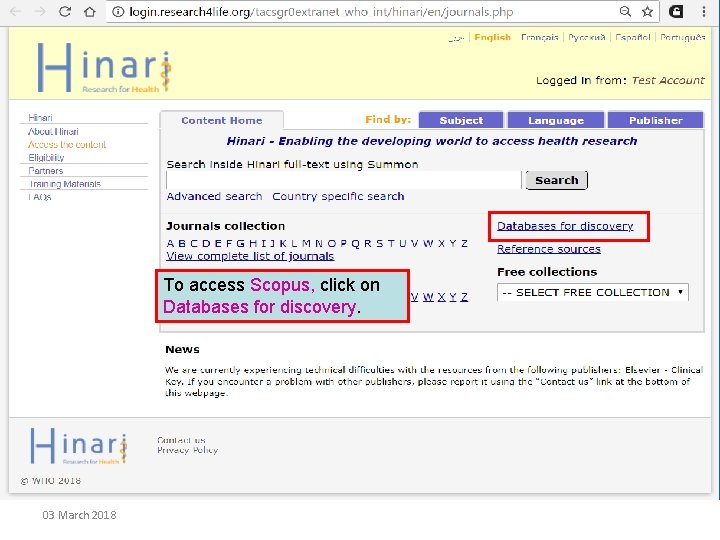Viewport: 720px width, 540px height.
Task: Open FAQs sidebar item
Action: 40,197
